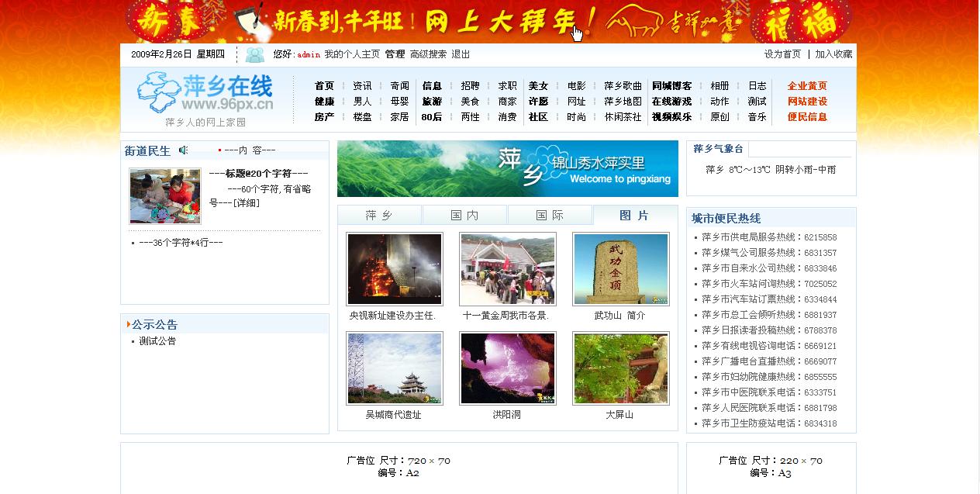Image resolution: width=980 pixels, height=494 pixels.
Task: Open the 母婴 navigation link
Action: point(399,102)
